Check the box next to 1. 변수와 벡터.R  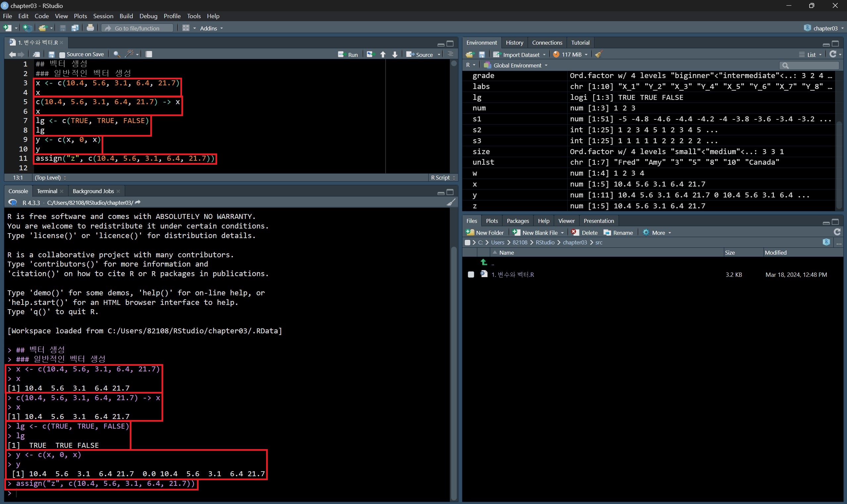[x=471, y=274]
